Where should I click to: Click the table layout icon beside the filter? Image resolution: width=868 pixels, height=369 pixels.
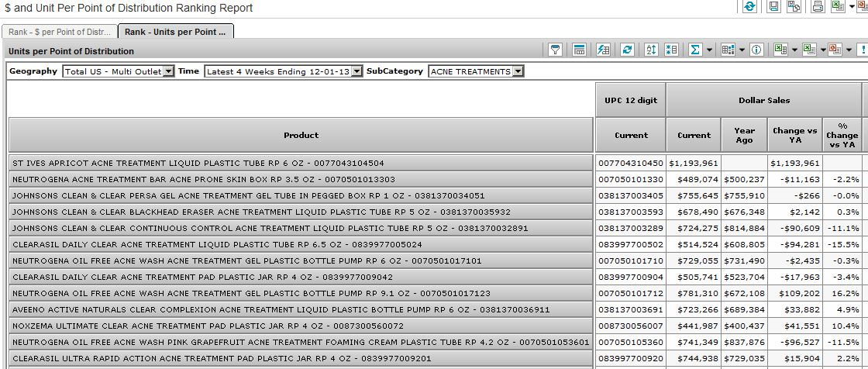pyautogui.click(x=579, y=50)
